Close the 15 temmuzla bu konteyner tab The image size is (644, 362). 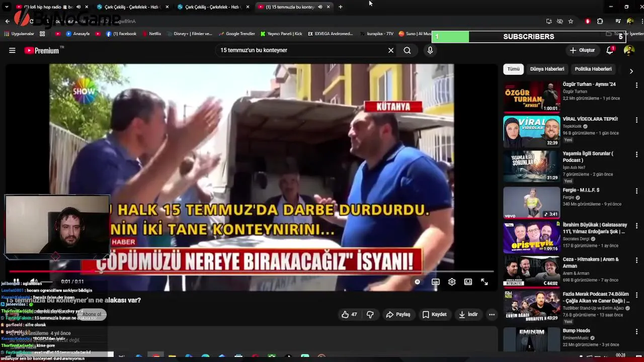click(329, 7)
